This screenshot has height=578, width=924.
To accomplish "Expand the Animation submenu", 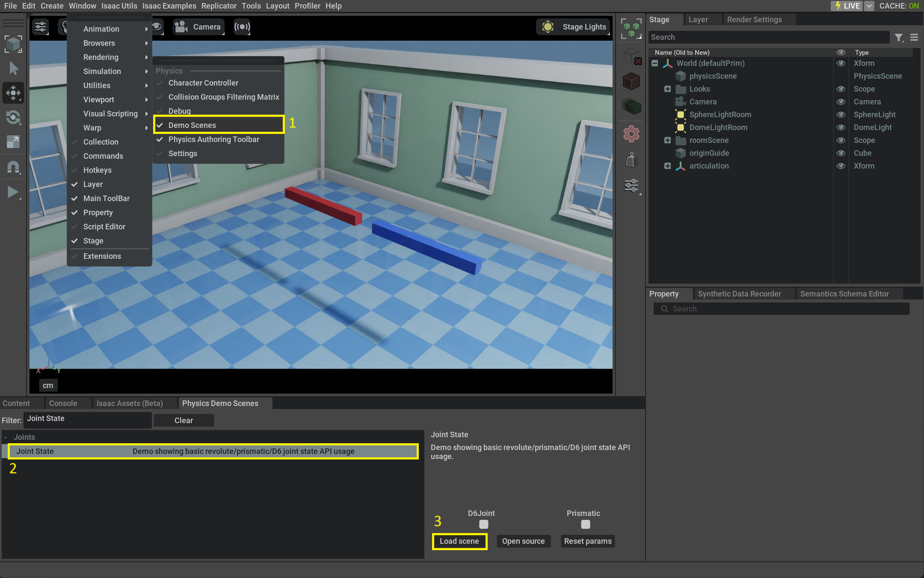I will pos(110,29).
